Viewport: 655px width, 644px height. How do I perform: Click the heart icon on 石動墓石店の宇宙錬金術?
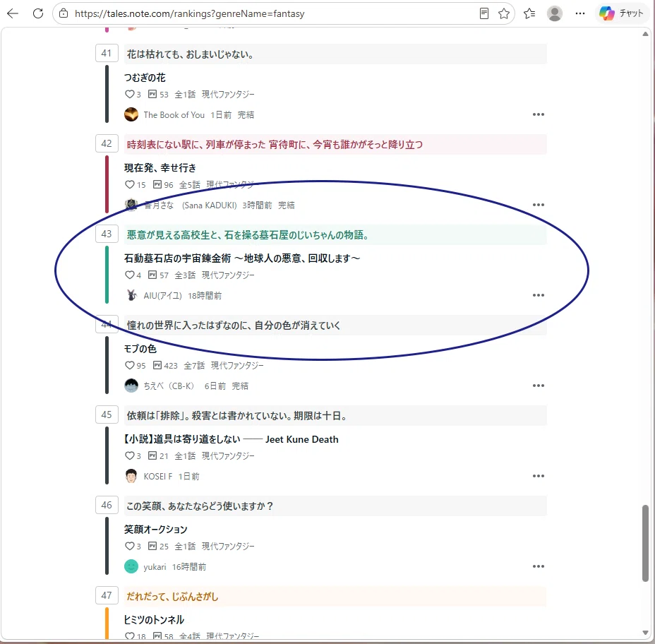129,275
